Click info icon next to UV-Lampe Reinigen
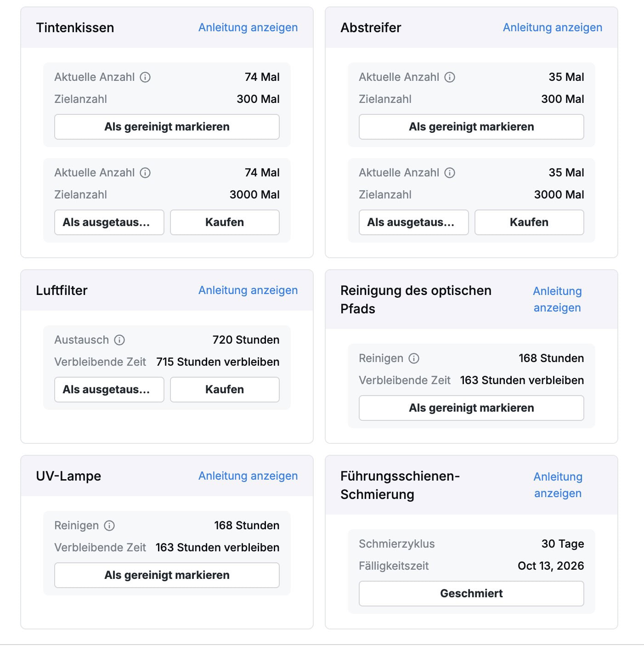Image resolution: width=644 pixels, height=657 pixels. (x=109, y=526)
